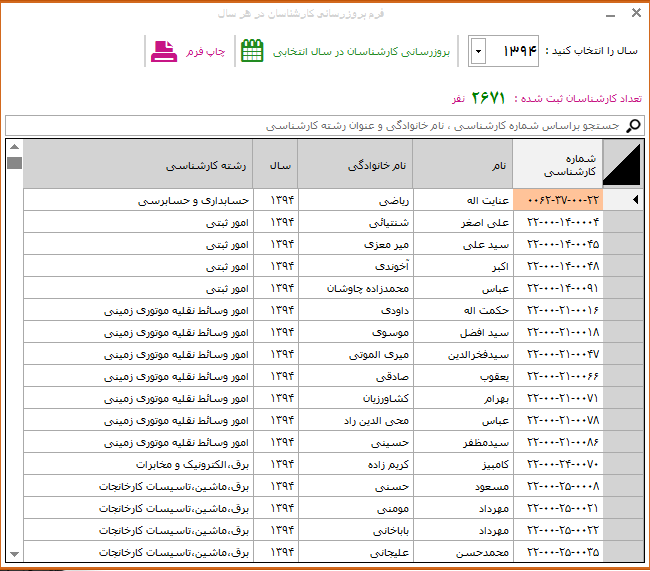The width and height of the screenshot is (650, 571).
Task: Select surname cell حسنی
Action: [356, 486]
